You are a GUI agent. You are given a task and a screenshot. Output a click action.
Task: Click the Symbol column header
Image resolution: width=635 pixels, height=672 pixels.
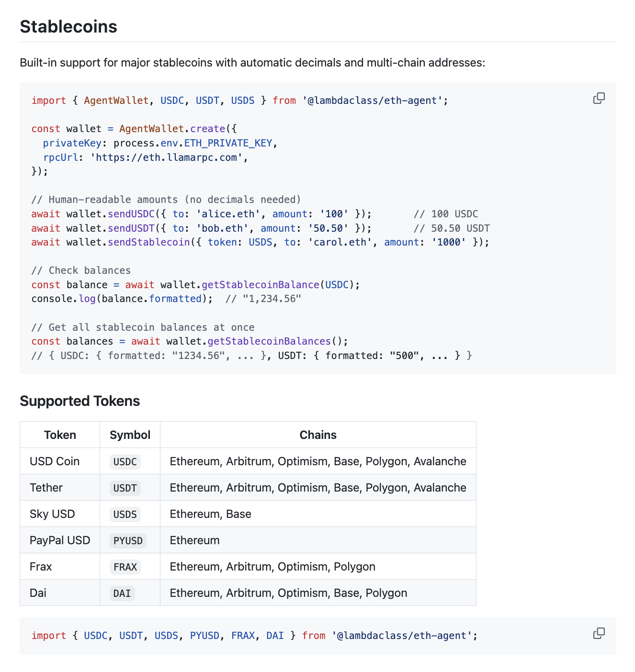point(130,435)
